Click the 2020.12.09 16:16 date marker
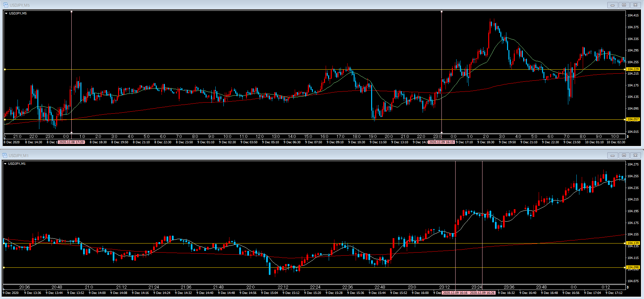 tap(455, 293)
